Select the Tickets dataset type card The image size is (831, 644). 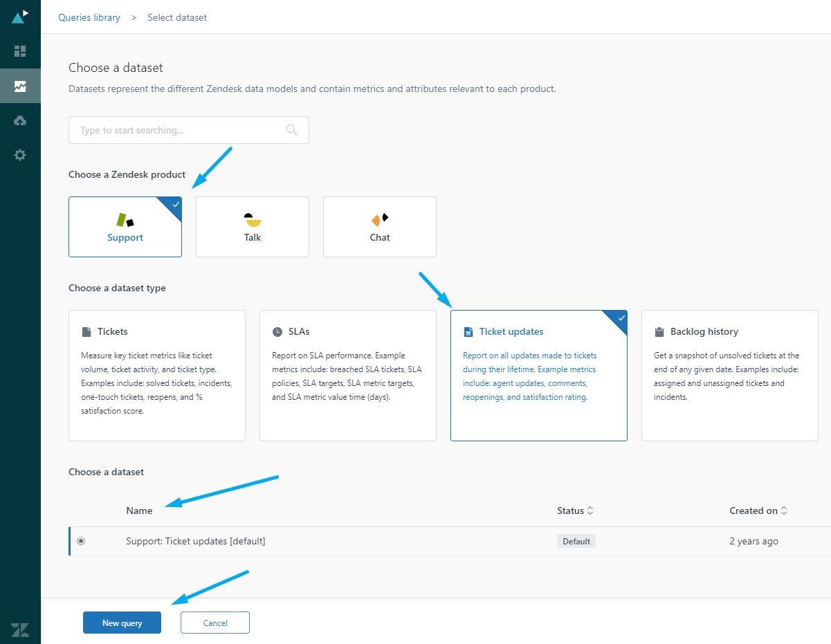[x=157, y=376]
